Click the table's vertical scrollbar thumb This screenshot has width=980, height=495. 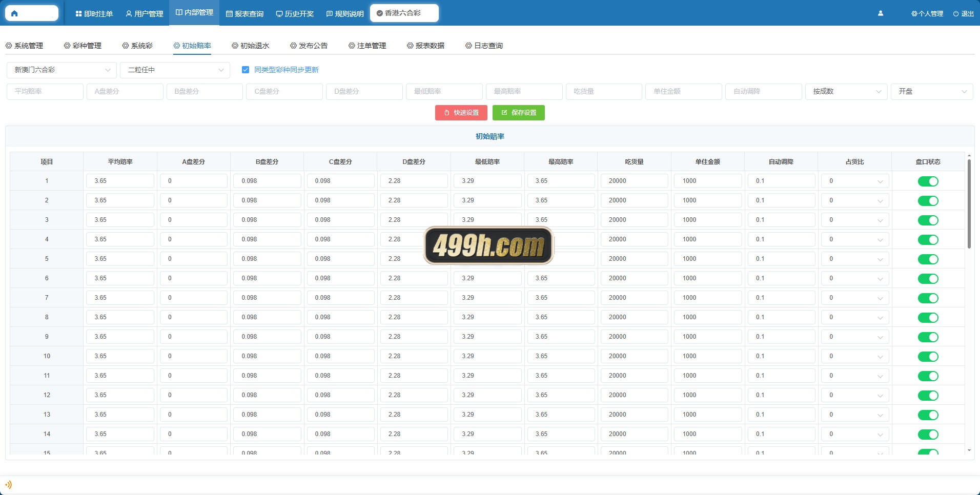[969, 204]
